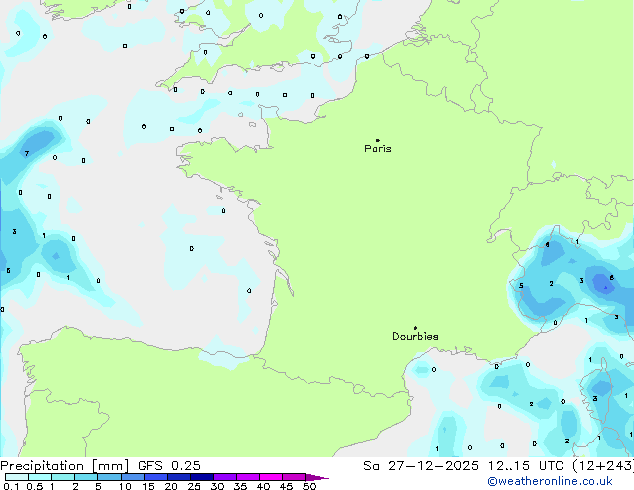Select legend swatch between 2 and 5
This screenshot has height=490, width=634.
point(86,477)
